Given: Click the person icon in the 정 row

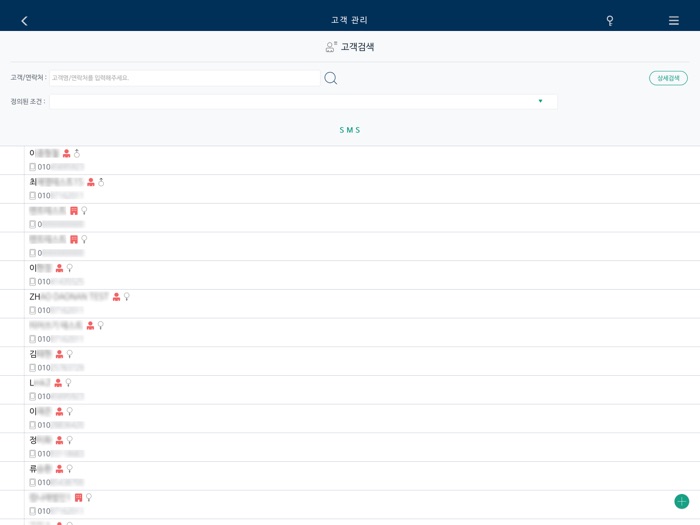Looking at the screenshot, I should [59, 440].
